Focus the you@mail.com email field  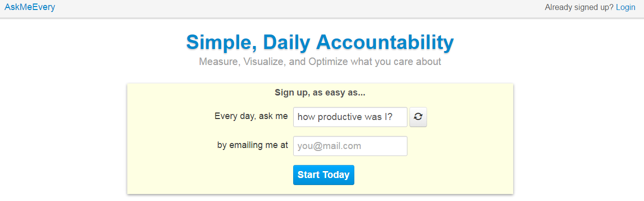coord(350,146)
